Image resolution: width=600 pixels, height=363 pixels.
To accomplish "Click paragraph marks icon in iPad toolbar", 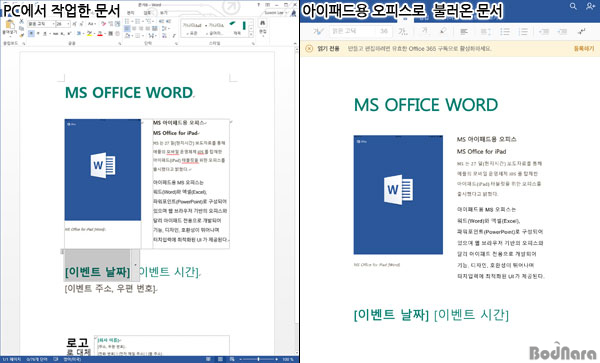I will (x=582, y=31).
